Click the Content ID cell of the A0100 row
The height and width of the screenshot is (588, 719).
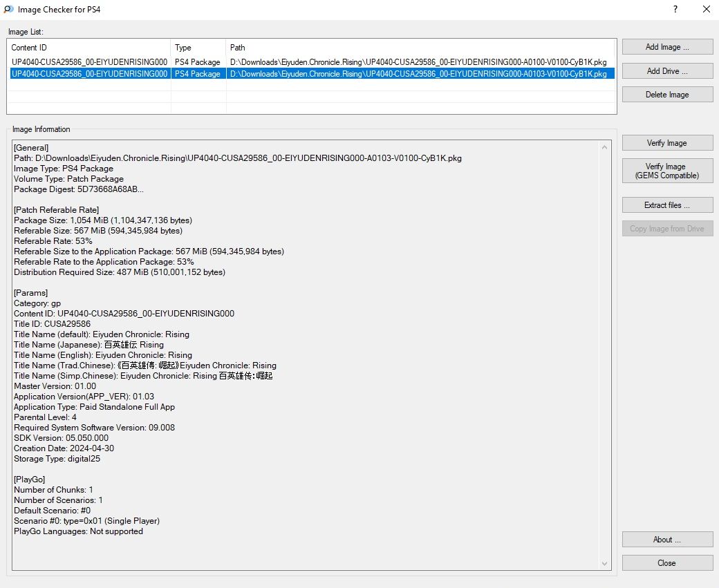pyautogui.click(x=89, y=62)
